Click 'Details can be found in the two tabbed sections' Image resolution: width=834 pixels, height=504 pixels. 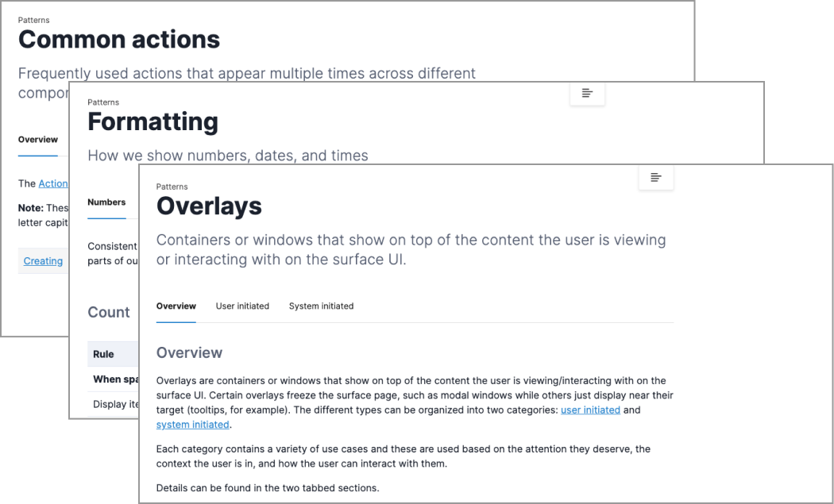(x=268, y=487)
